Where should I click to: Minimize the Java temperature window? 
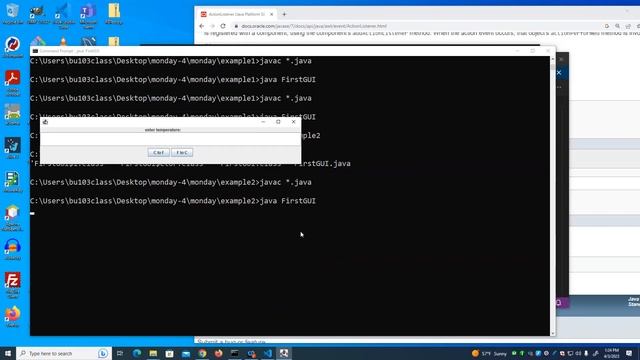point(263,122)
